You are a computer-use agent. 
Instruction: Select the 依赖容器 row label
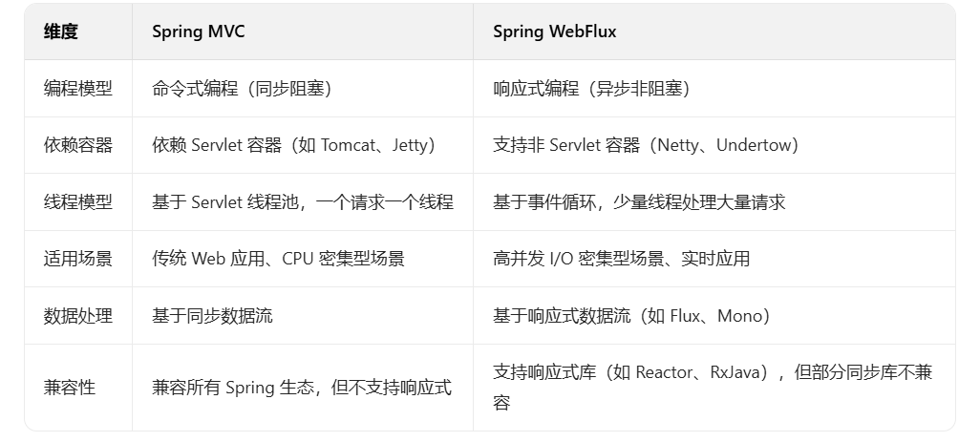(x=78, y=145)
